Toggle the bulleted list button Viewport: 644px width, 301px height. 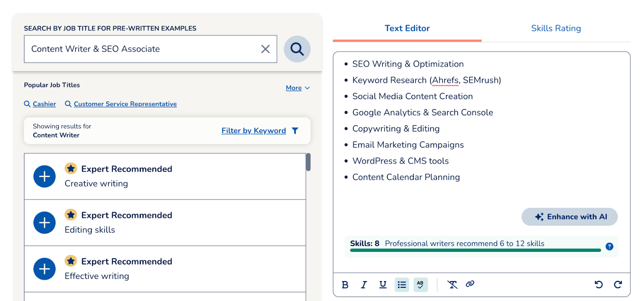(x=402, y=285)
